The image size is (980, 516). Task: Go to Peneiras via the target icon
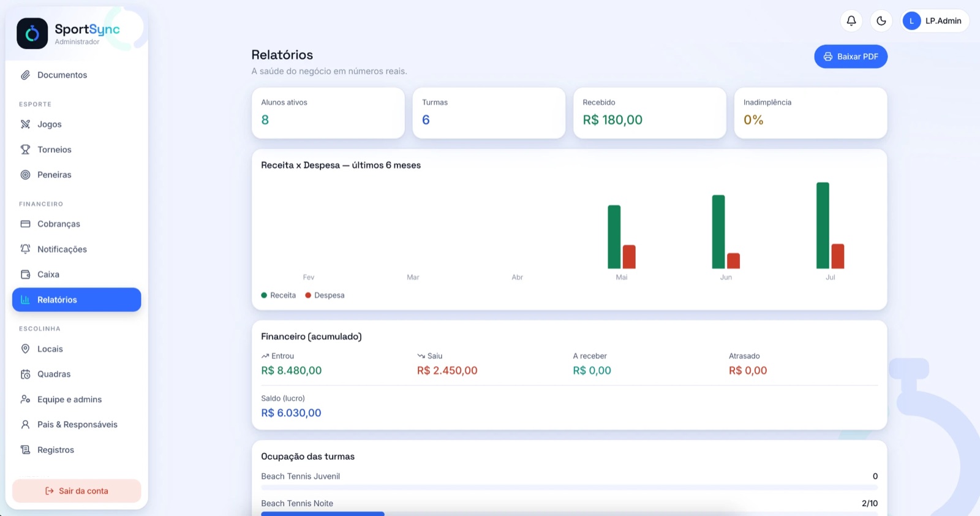pyautogui.click(x=25, y=175)
